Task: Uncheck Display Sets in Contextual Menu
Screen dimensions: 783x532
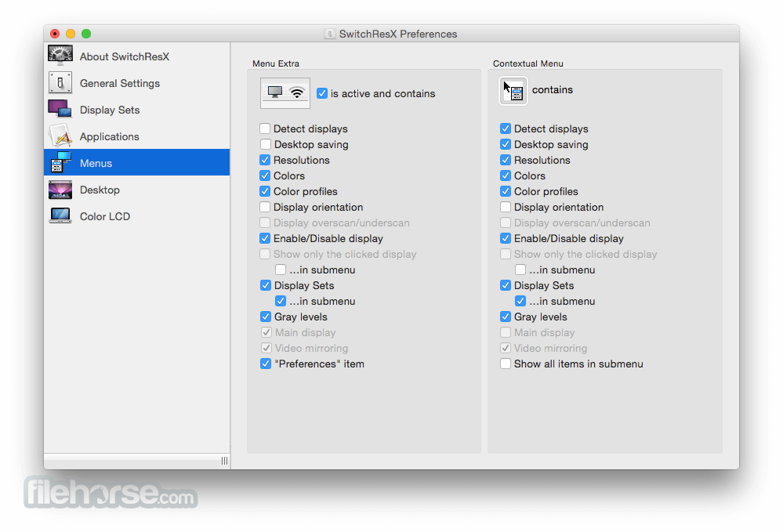Action: (506, 285)
